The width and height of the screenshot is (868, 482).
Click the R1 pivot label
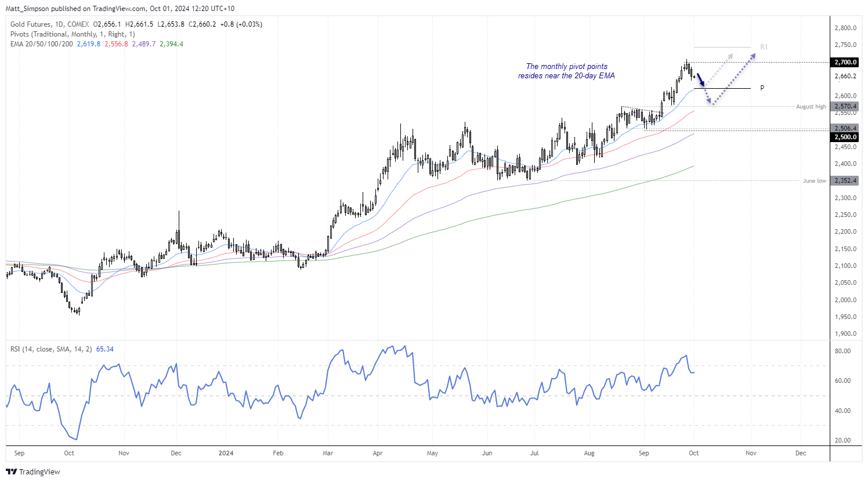764,47
